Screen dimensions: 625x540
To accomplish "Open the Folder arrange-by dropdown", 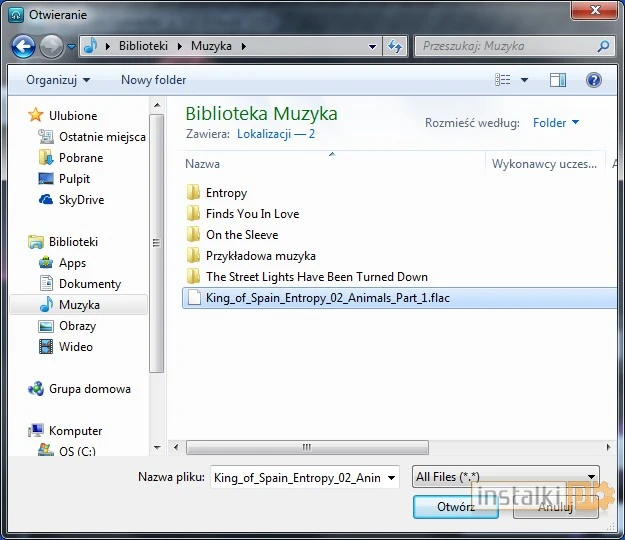I will pos(556,123).
